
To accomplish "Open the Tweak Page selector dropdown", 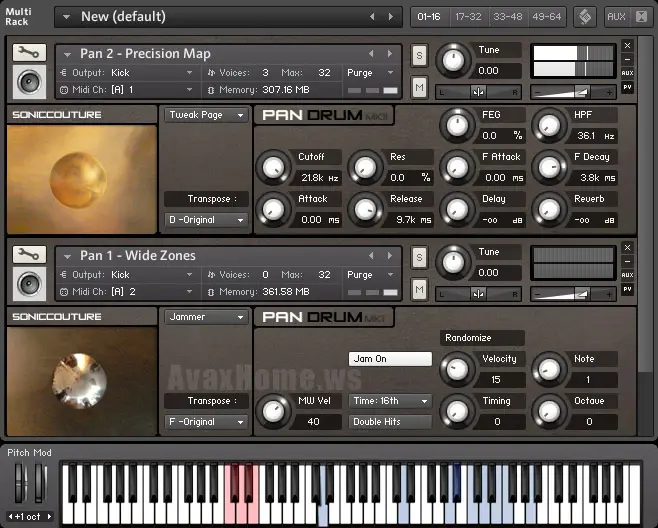I will point(206,115).
